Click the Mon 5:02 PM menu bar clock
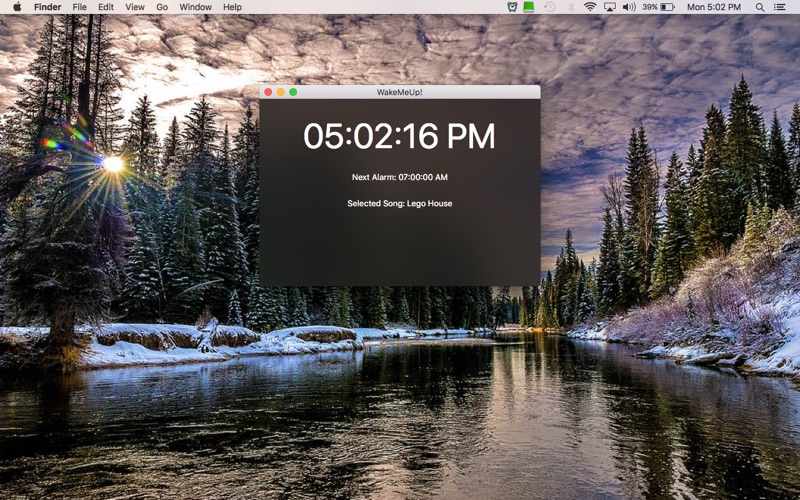Viewport: 800px width, 500px height. 714,7
